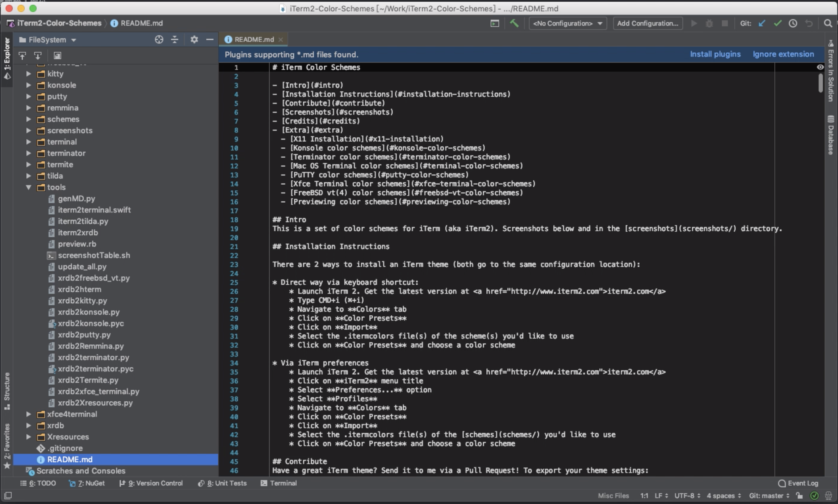
Task: Open LF line separator selector
Action: tap(662, 496)
